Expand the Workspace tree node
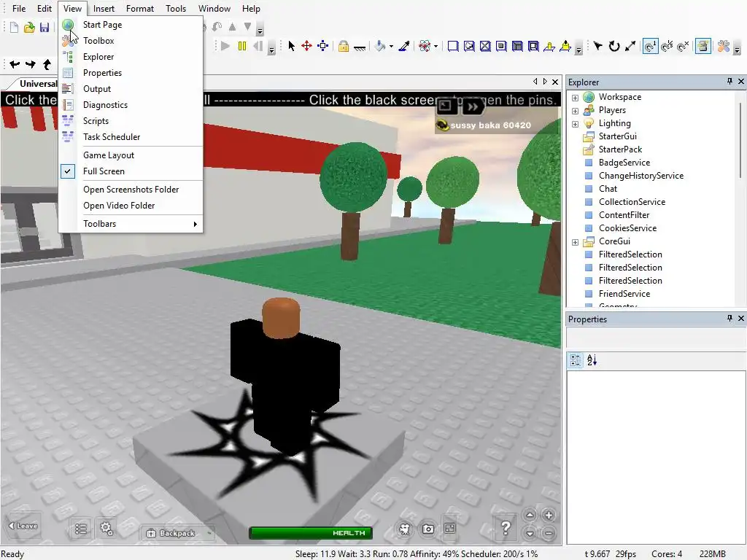Image resolution: width=747 pixels, height=560 pixels. coord(575,98)
